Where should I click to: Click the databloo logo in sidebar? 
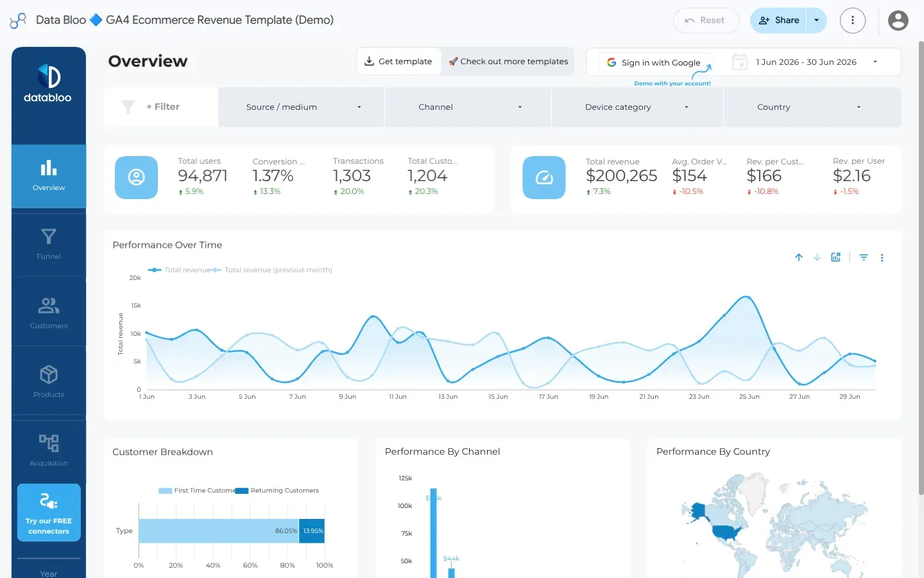(48, 84)
